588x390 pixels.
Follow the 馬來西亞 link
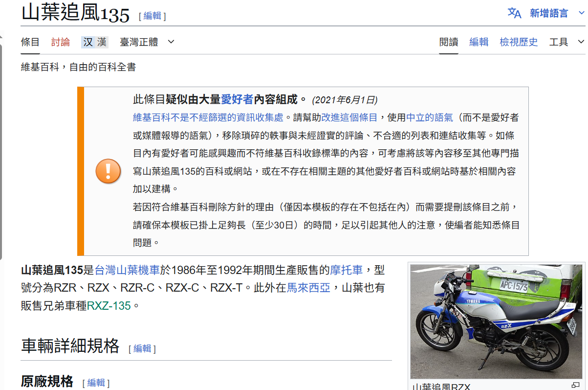point(308,288)
